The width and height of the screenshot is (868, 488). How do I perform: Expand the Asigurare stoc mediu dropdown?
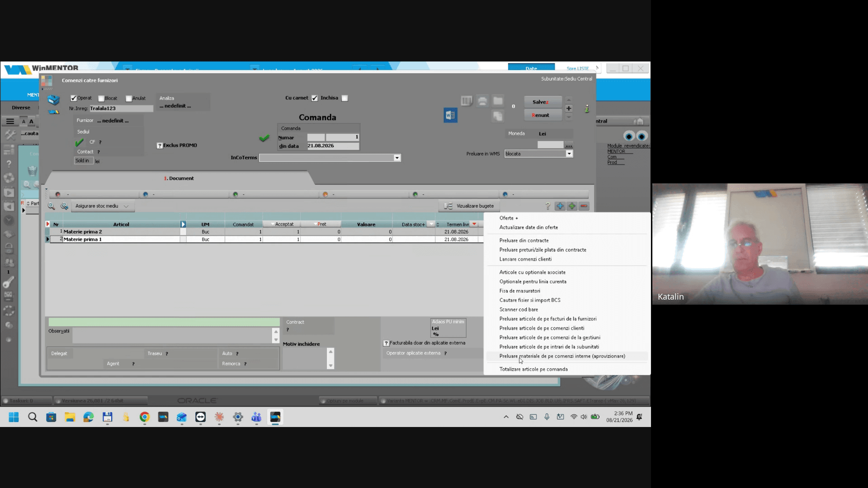pos(103,206)
